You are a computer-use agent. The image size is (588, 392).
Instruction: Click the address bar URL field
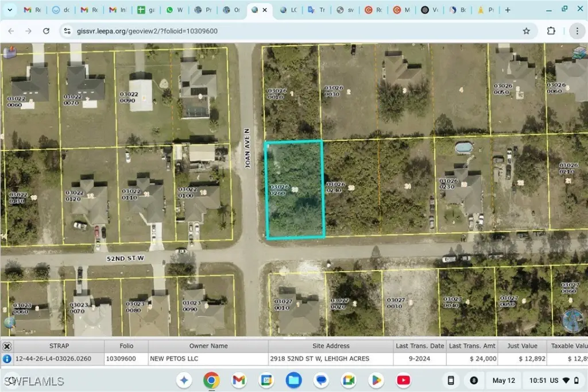tap(287, 31)
